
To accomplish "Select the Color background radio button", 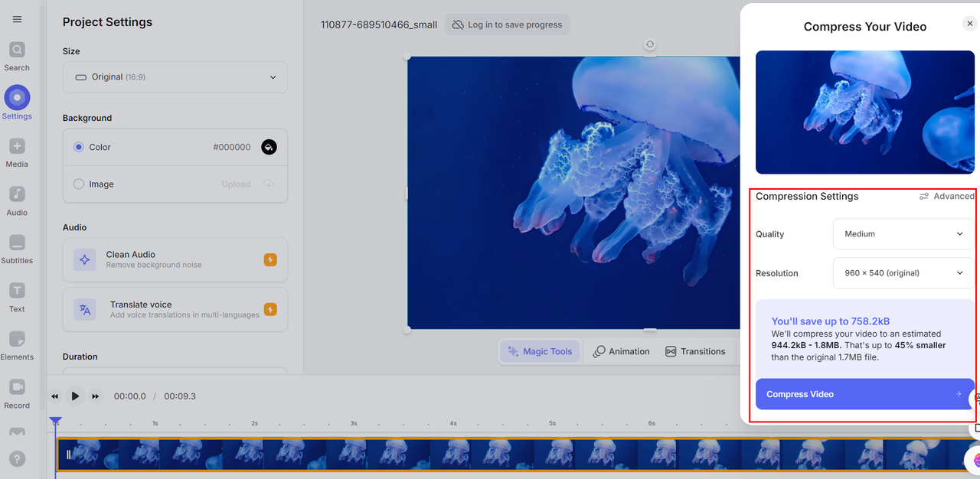I will click(x=79, y=147).
